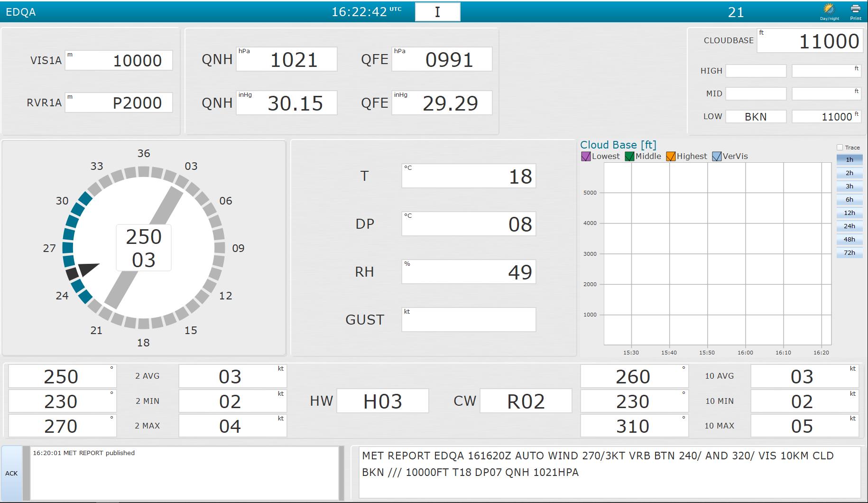Click the CLOUDBASE value field
This screenshot has height=503, width=868.
809,41
